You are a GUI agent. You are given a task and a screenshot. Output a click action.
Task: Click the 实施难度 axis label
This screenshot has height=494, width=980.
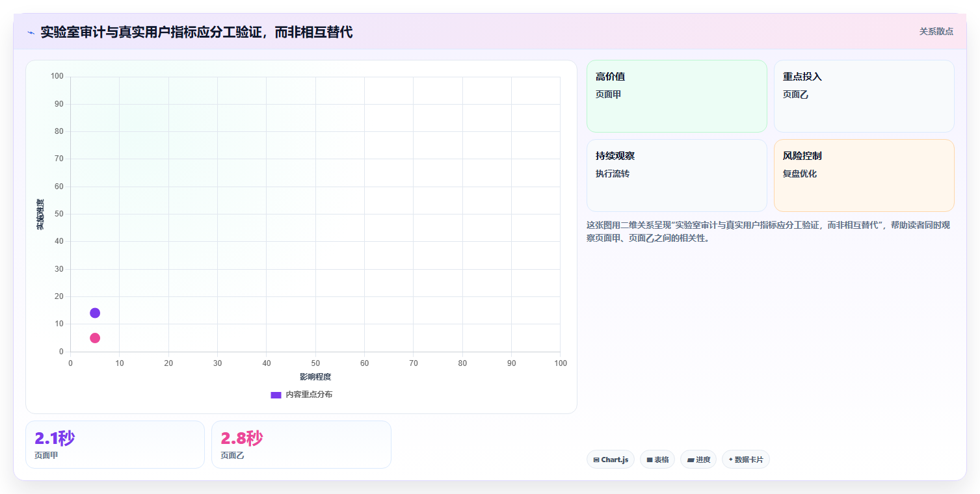pos(40,214)
